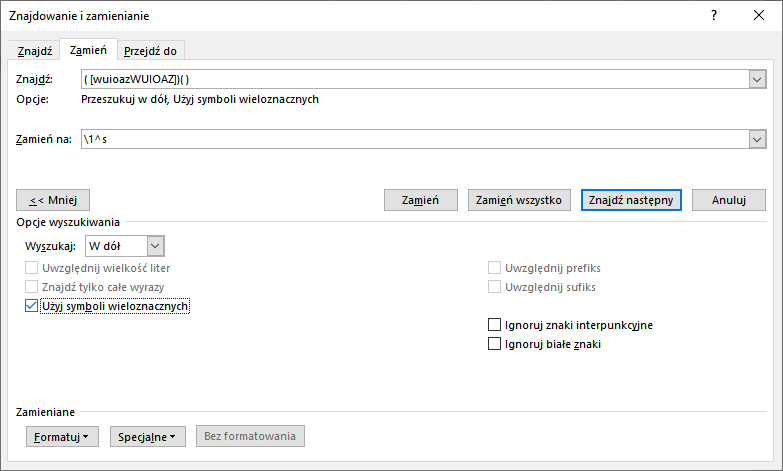Viewport: 783px width, 471px height.
Task: Expand the Zamień na history dropdown arrow
Action: click(x=757, y=141)
